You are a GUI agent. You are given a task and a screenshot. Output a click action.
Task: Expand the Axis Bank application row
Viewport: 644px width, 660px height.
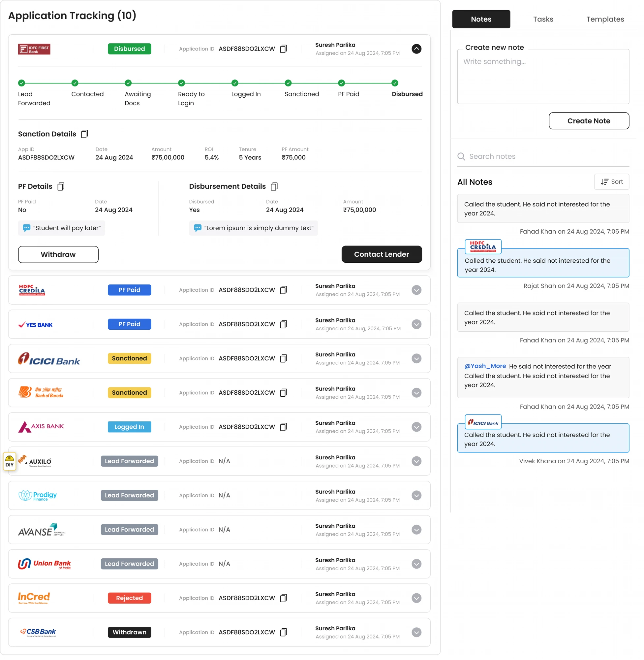416,427
